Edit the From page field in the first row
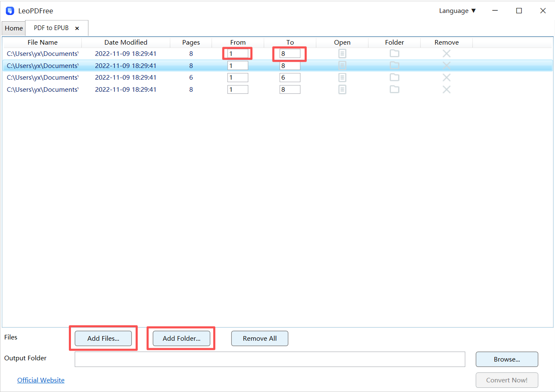The height and width of the screenshot is (392, 555). 238,53
